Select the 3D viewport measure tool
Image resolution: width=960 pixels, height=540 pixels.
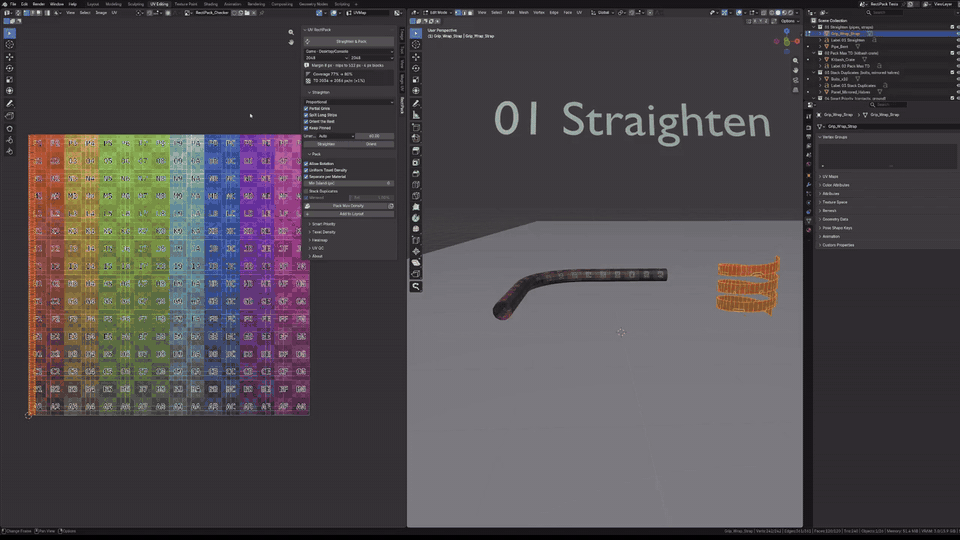pos(416,115)
